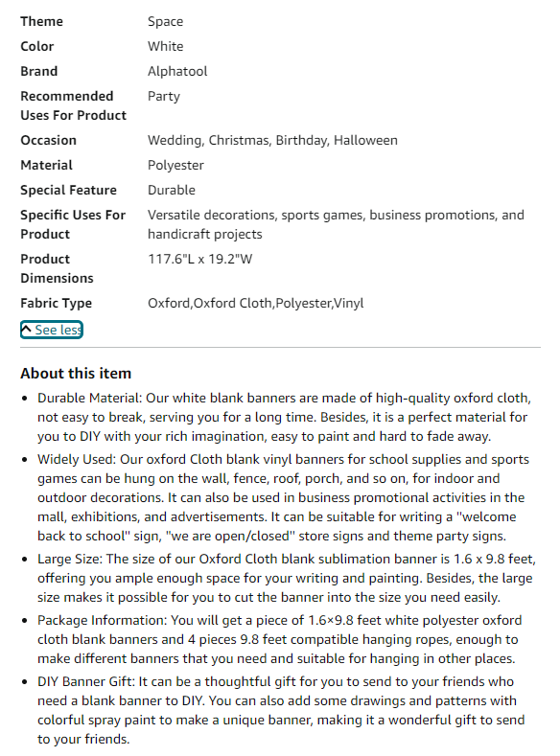Click the Specific Uses For Product value text

coord(336,224)
